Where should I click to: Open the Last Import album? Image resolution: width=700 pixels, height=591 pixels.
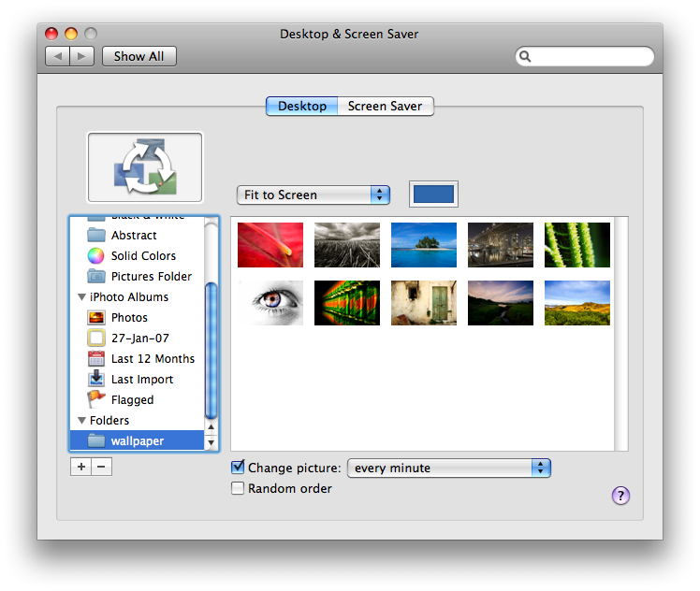(141, 380)
